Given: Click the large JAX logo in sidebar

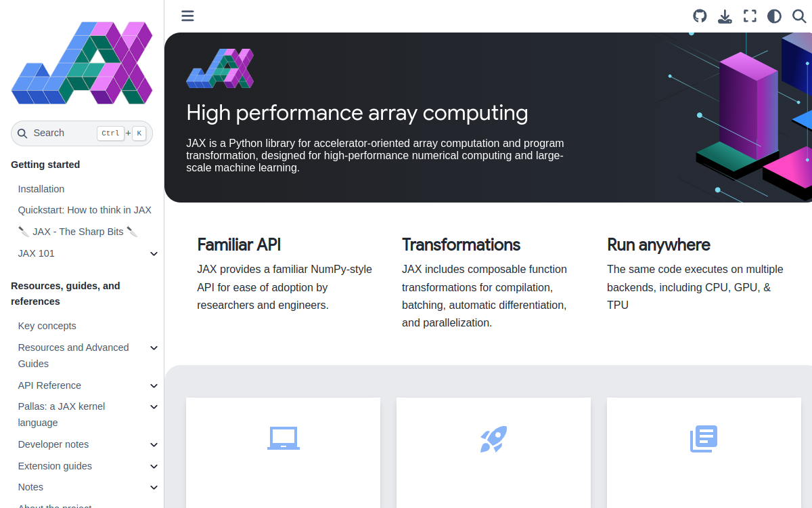Looking at the screenshot, I should pyautogui.click(x=82, y=62).
